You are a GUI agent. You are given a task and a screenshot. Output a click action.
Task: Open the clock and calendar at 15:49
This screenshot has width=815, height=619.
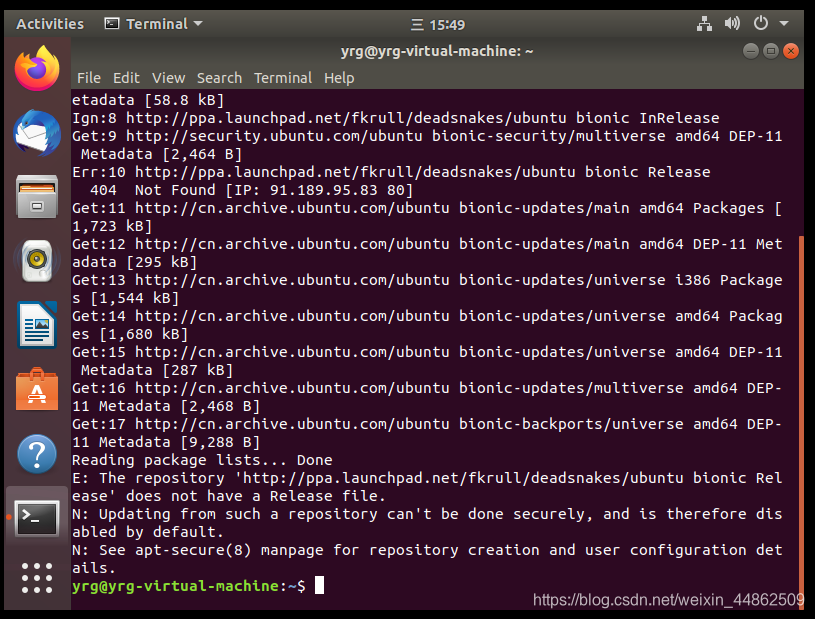click(438, 24)
